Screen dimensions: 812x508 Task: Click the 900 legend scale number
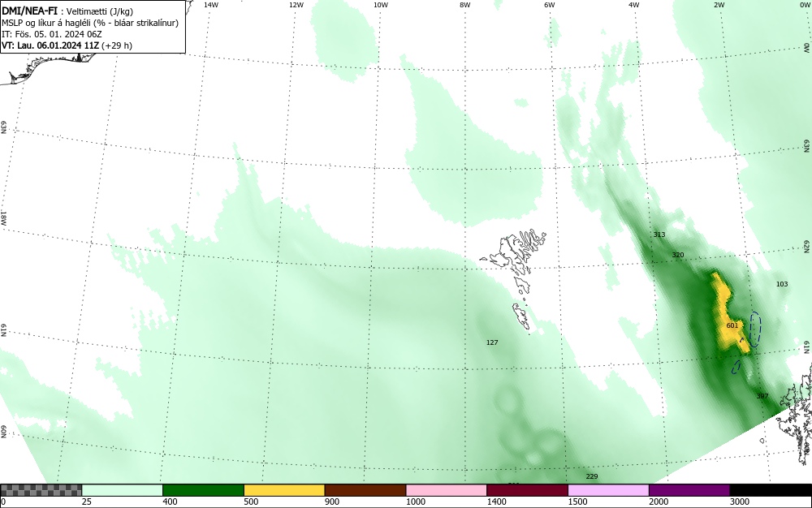[x=332, y=502]
